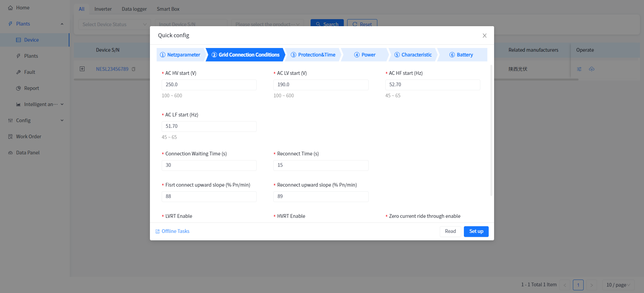The height and width of the screenshot is (293, 644).
Task: Open Data Panel from sidebar
Action: tap(28, 153)
